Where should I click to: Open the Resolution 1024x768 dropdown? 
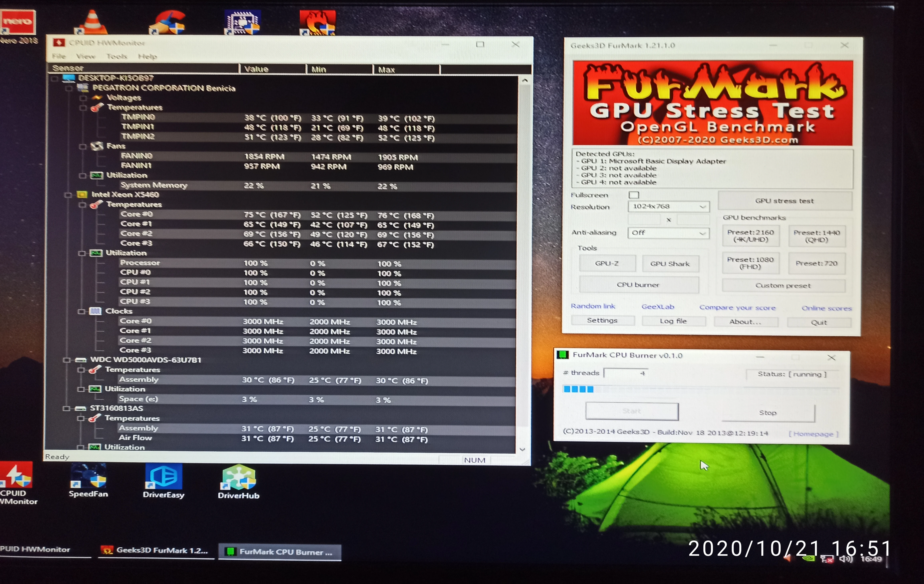coord(668,206)
